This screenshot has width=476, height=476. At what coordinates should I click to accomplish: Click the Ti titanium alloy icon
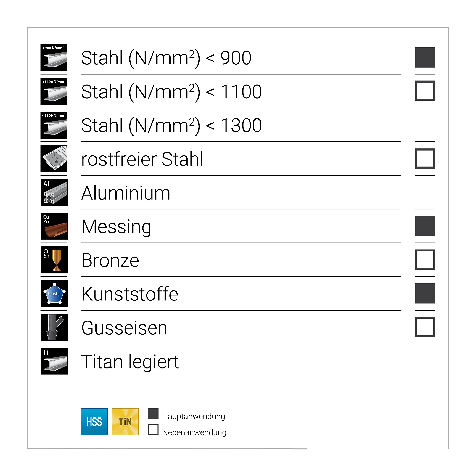[x=54, y=361]
